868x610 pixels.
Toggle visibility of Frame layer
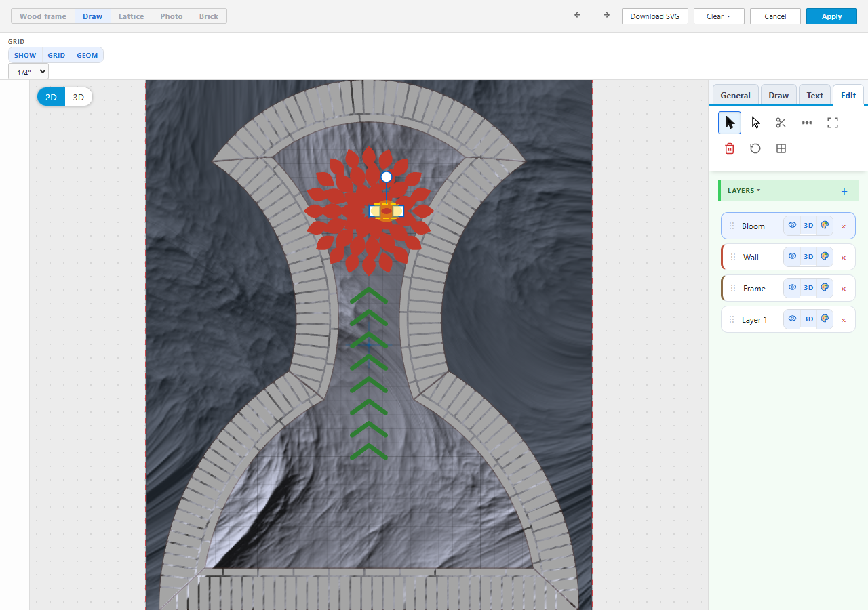pos(792,288)
